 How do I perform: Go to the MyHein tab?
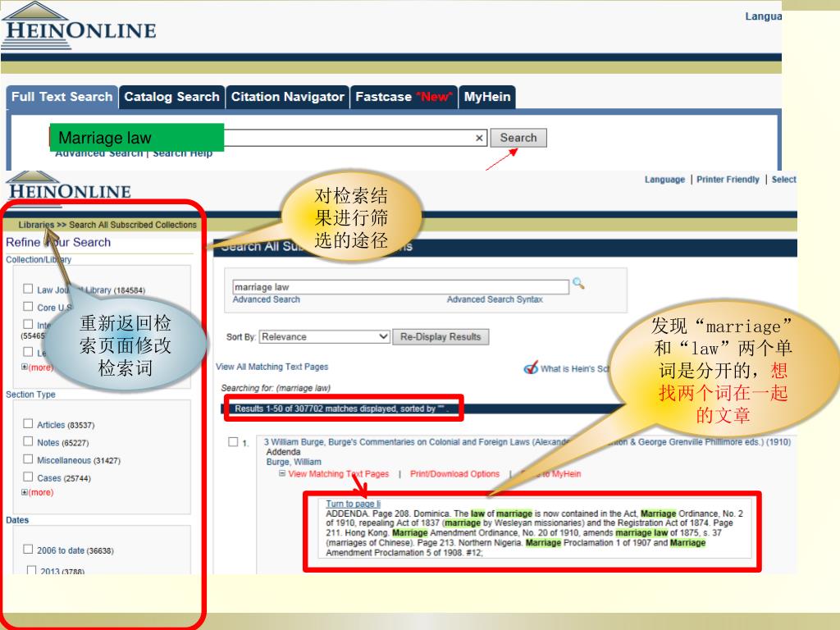coord(487,97)
